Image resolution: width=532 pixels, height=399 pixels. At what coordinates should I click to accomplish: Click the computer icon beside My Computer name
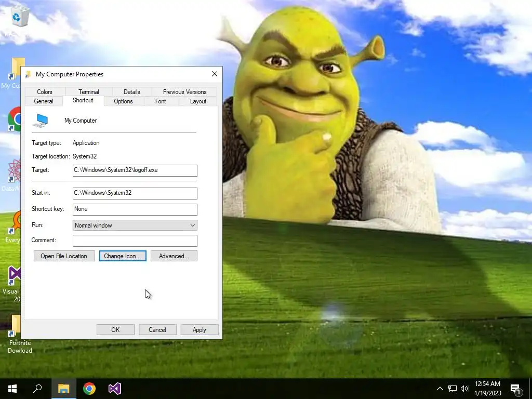pos(41,121)
